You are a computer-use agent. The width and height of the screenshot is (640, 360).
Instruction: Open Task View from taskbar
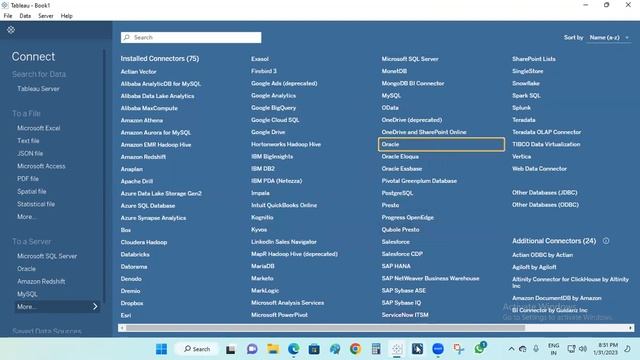(x=231, y=349)
